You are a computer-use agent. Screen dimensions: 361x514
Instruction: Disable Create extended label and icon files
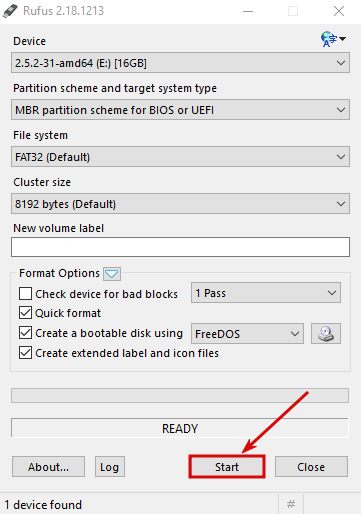point(25,353)
